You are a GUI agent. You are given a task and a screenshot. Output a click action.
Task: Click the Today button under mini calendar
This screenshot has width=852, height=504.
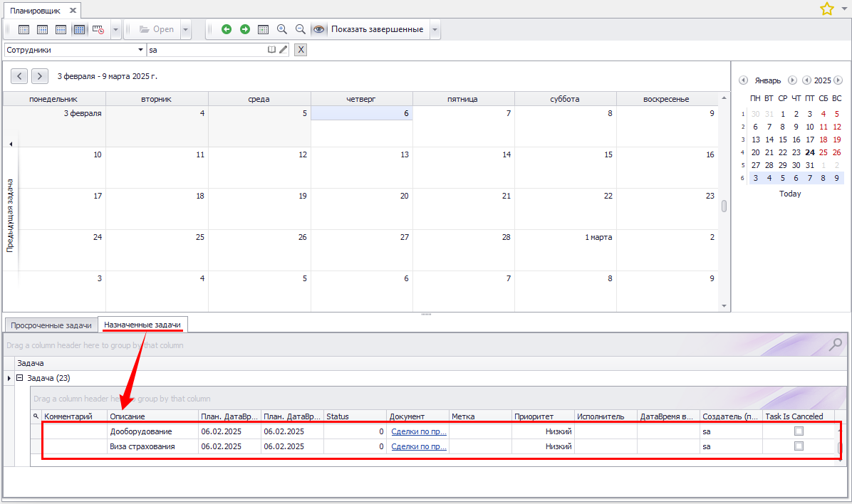click(790, 194)
